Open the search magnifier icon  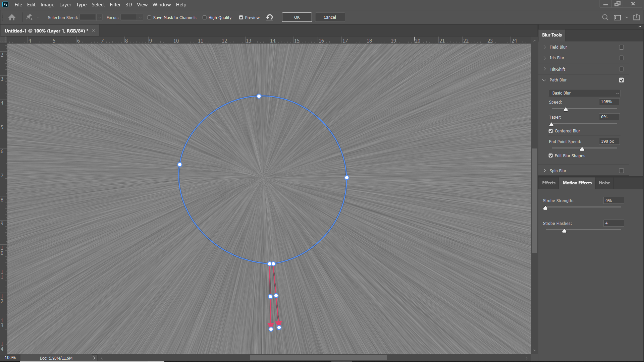click(x=605, y=17)
